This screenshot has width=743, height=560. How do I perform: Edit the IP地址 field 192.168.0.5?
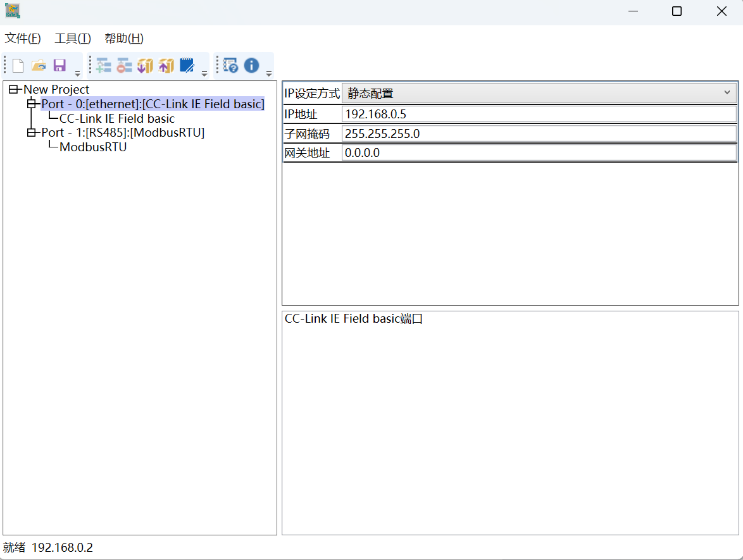tap(539, 114)
